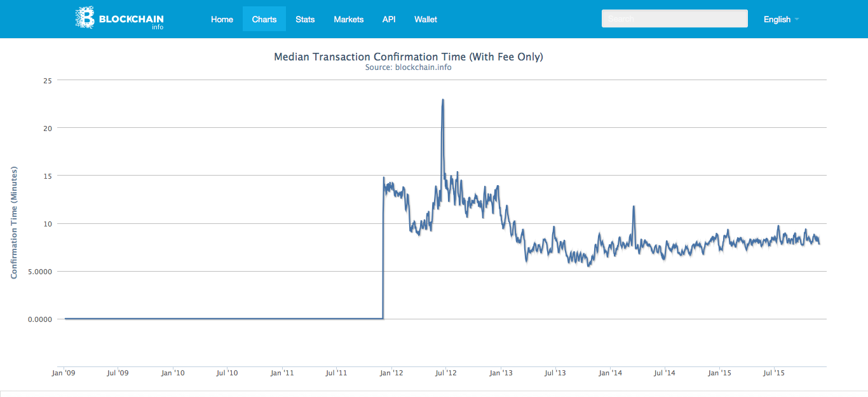
Task: Click the x-axis label Jul '14
Action: pos(665,373)
